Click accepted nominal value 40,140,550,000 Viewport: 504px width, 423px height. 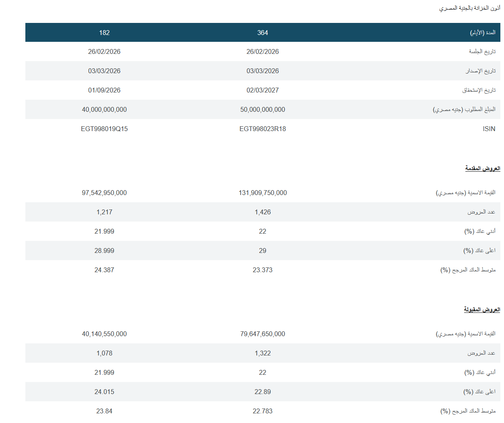click(x=104, y=334)
